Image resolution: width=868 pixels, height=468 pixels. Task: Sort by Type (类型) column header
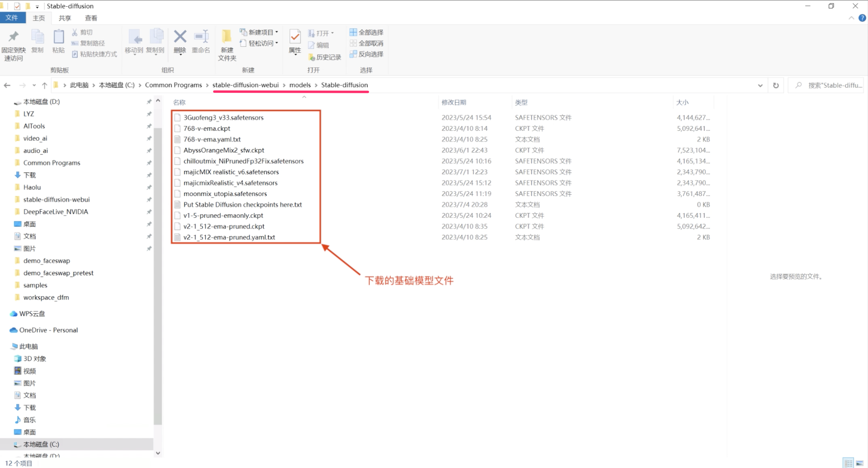521,102
